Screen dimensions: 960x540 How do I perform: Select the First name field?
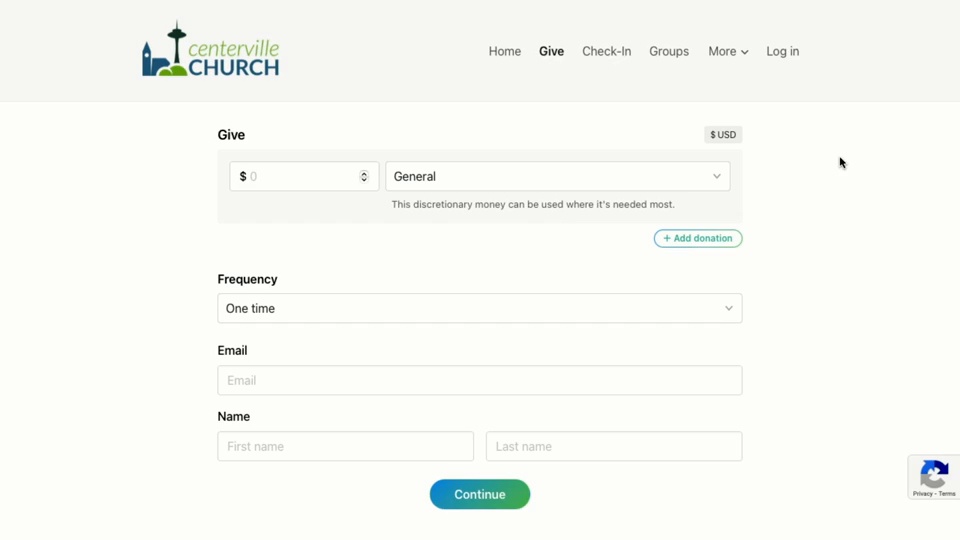[x=346, y=446]
